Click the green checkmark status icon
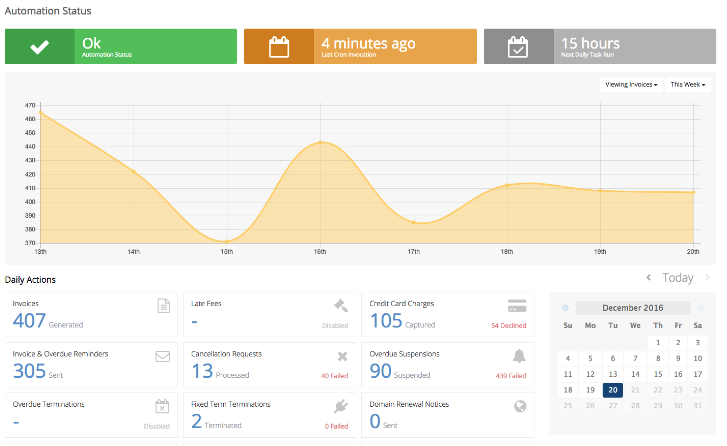The image size is (727, 446). pos(39,46)
